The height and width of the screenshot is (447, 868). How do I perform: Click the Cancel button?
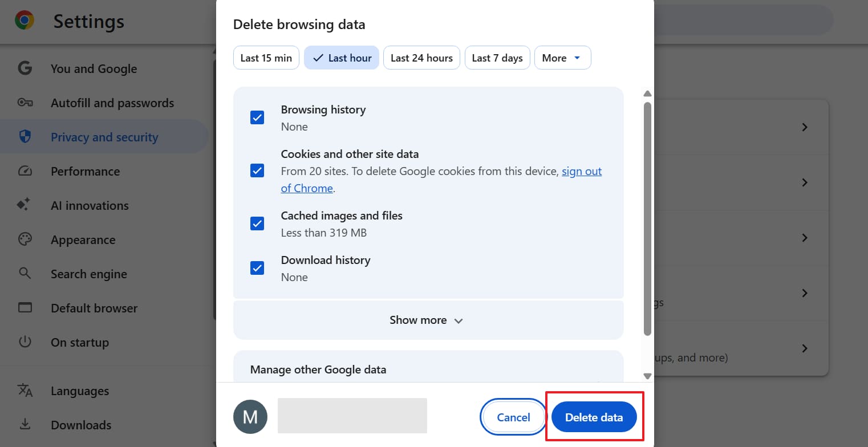click(513, 417)
